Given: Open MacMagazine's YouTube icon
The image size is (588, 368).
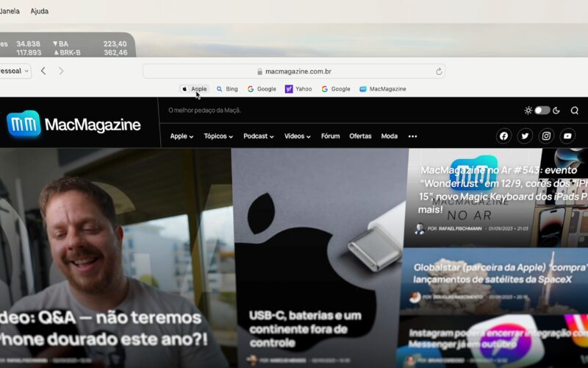Looking at the screenshot, I should 567,136.
